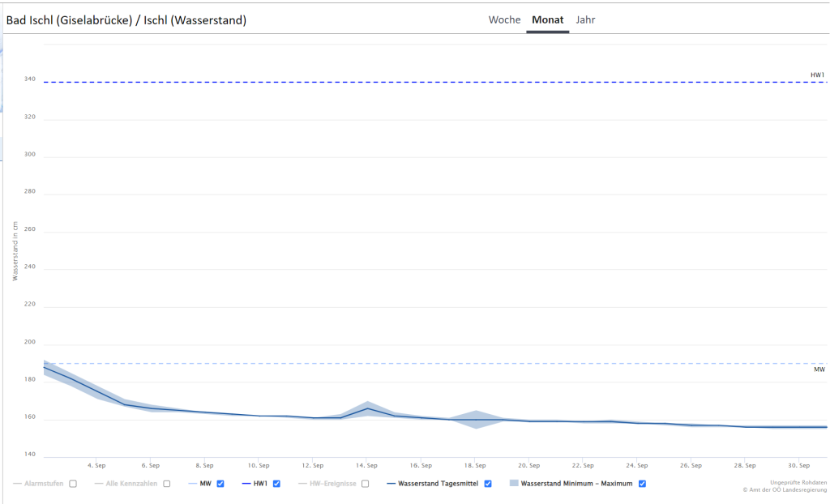The image size is (830, 504).
Task: Click the MW legend line icon
Action: click(192, 484)
